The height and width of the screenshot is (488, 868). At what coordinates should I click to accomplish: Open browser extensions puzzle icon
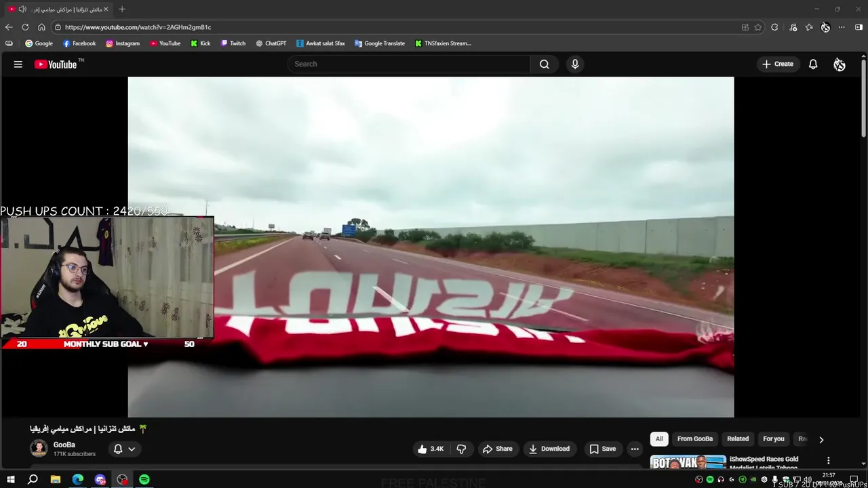[774, 27]
